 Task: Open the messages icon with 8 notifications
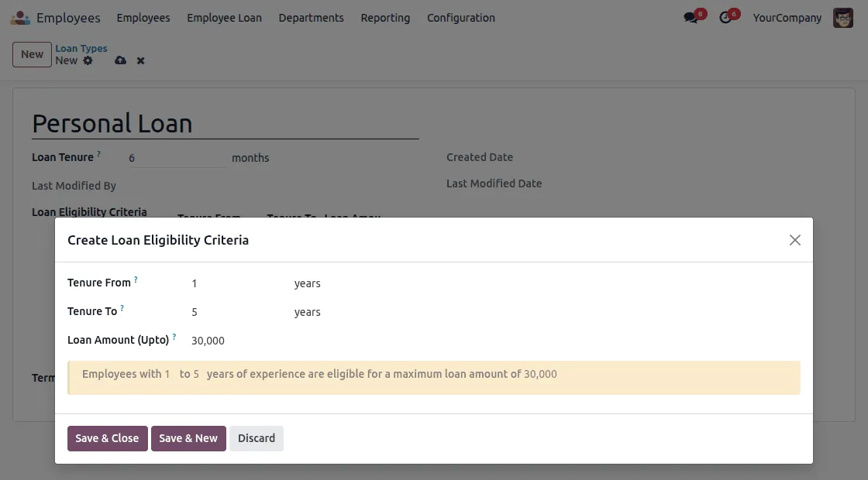point(692,17)
